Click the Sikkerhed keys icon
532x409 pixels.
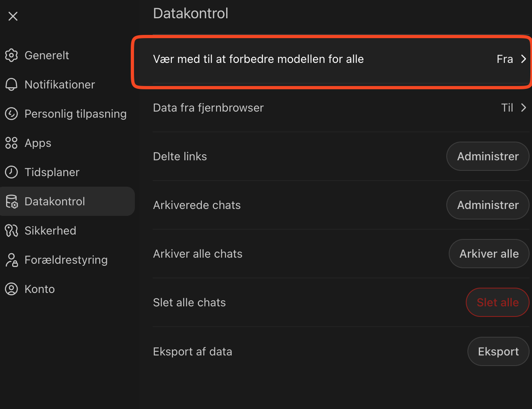pyautogui.click(x=11, y=230)
